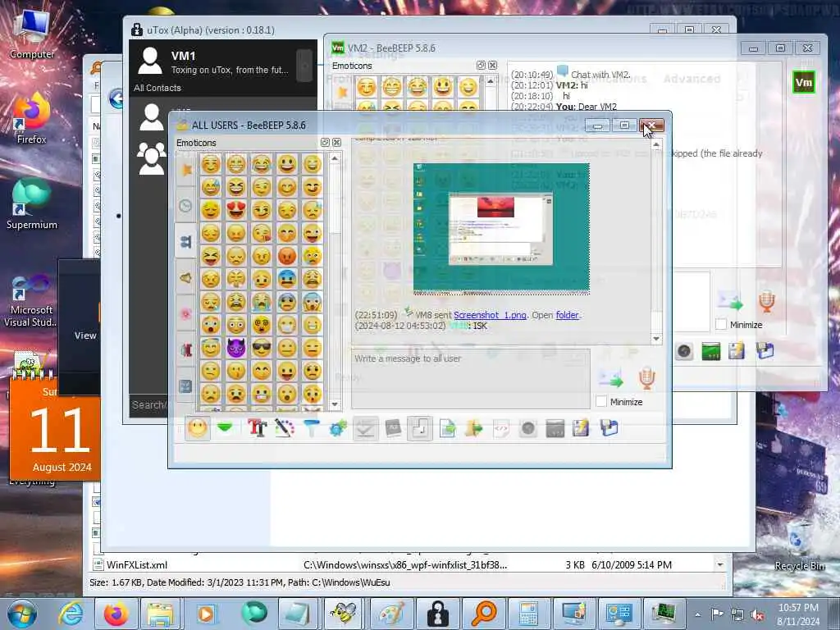Select the sunglasses emoji
This screenshot has height=630, width=840.
(262, 348)
